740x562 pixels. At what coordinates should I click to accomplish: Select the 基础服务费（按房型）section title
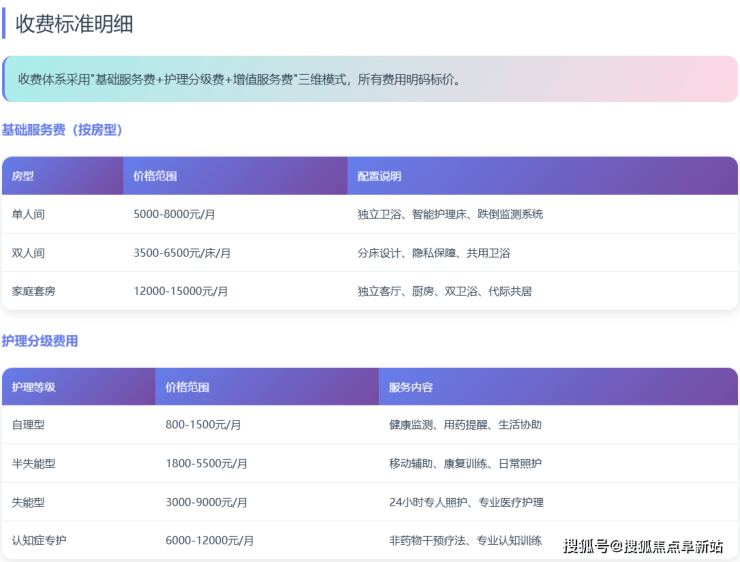pyautogui.click(x=62, y=130)
